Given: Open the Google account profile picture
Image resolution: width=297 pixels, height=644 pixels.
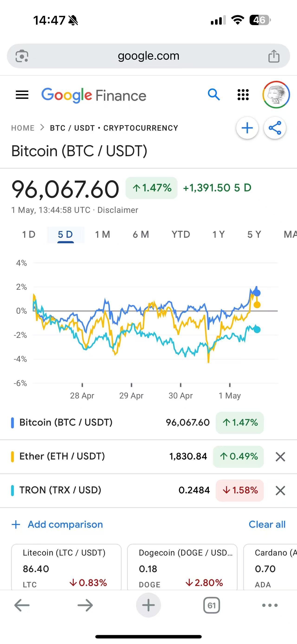Looking at the screenshot, I should click(x=276, y=95).
